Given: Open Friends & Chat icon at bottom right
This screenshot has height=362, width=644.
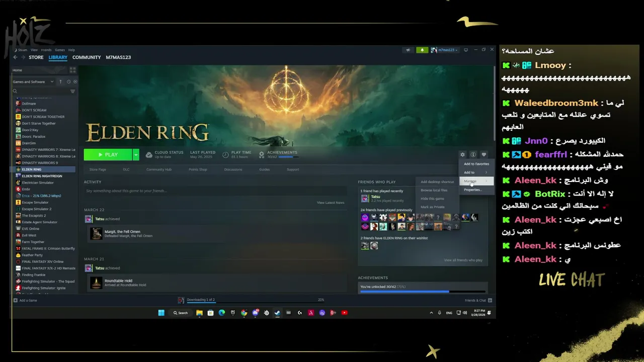Looking at the screenshot, I should (x=490, y=300).
